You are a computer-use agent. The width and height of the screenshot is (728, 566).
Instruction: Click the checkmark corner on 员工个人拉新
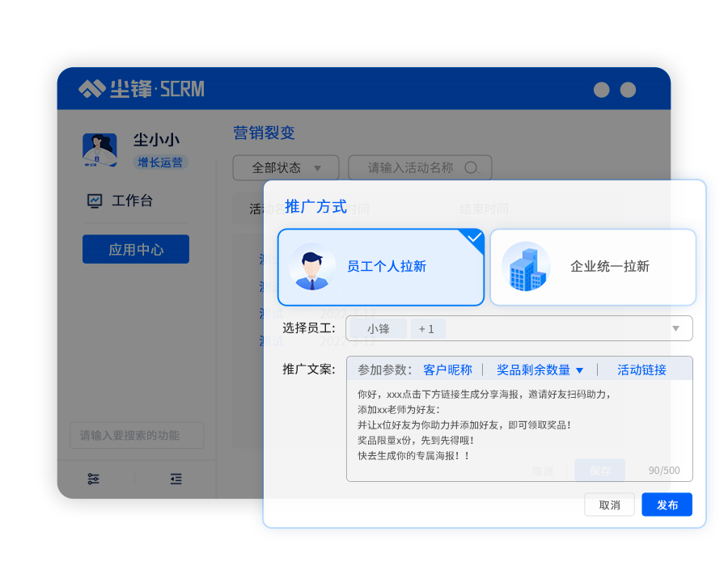(473, 239)
